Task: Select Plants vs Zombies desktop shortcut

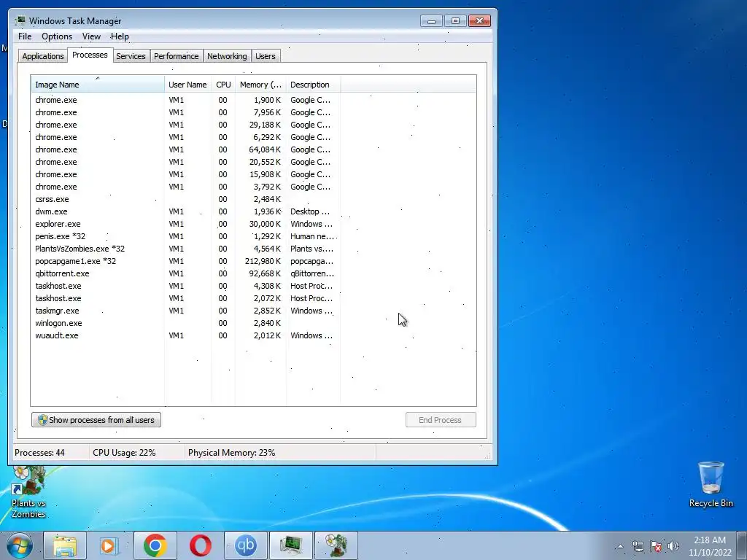Action: 28,492
